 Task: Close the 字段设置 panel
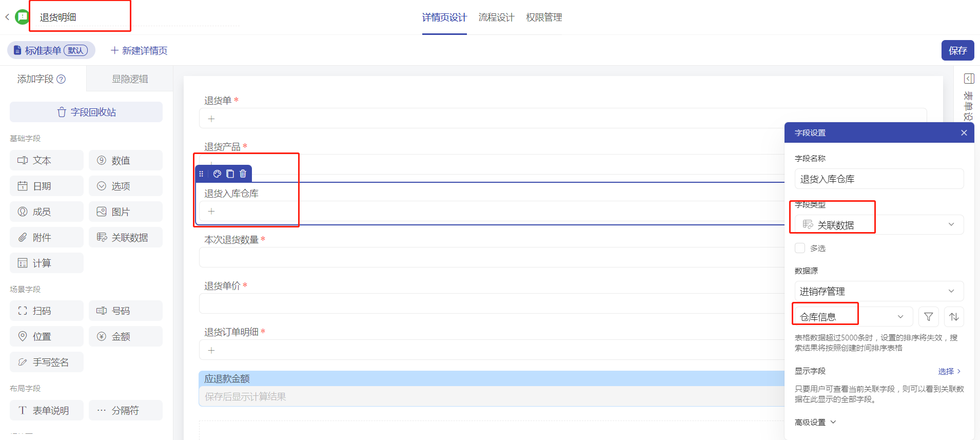[x=964, y=132]
